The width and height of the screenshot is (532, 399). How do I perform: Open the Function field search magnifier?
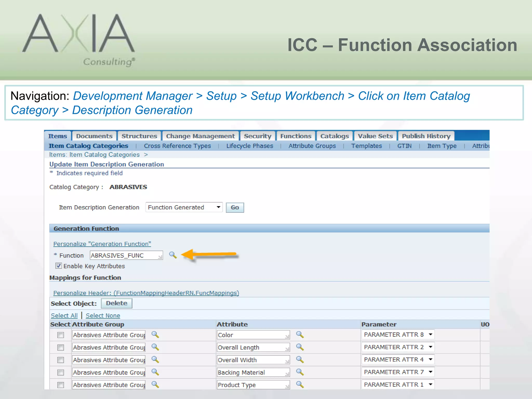click(x=173, y=255)
